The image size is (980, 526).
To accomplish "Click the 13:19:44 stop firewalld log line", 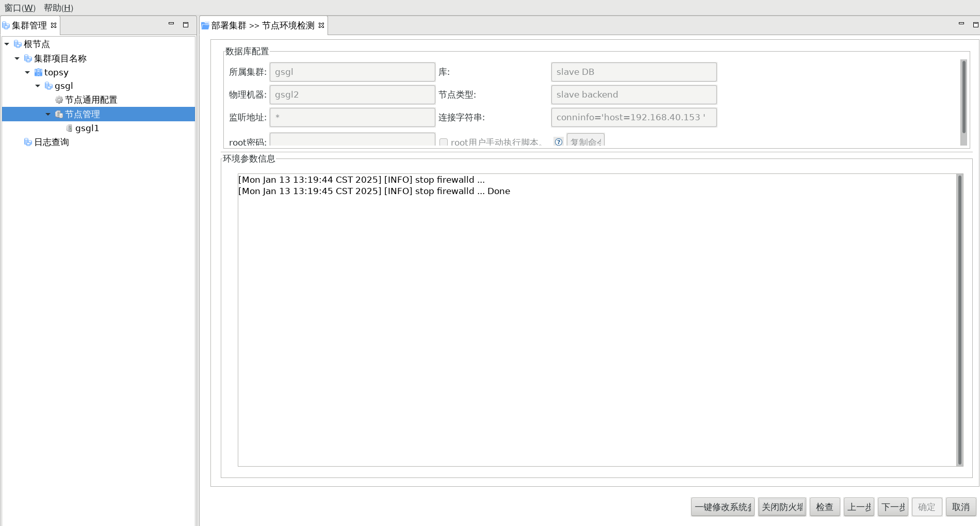I will pos(362,180).
